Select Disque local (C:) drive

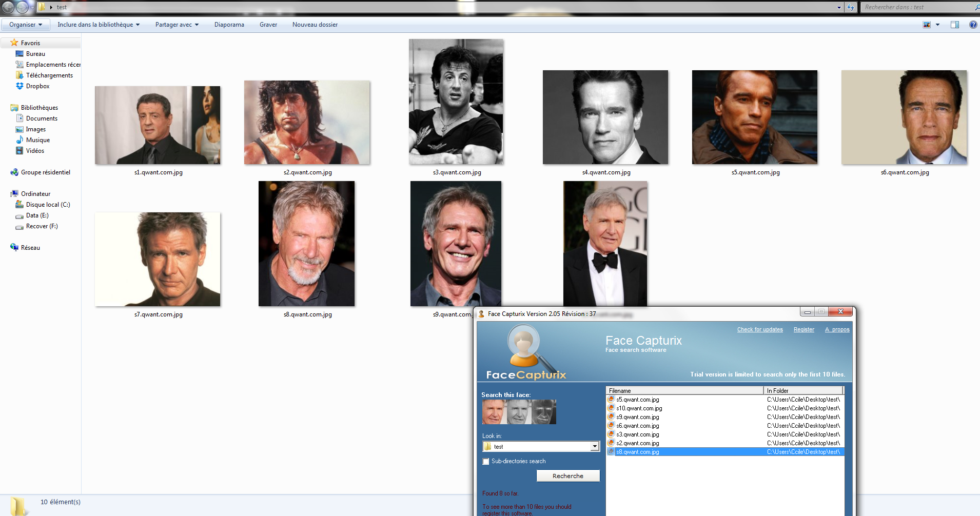coord(47,205)
